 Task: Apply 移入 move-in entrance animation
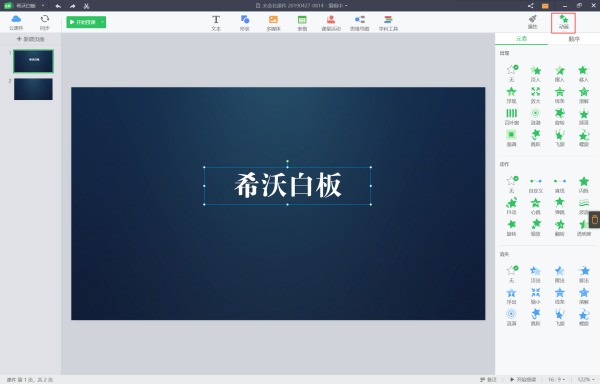coord(584,74)
